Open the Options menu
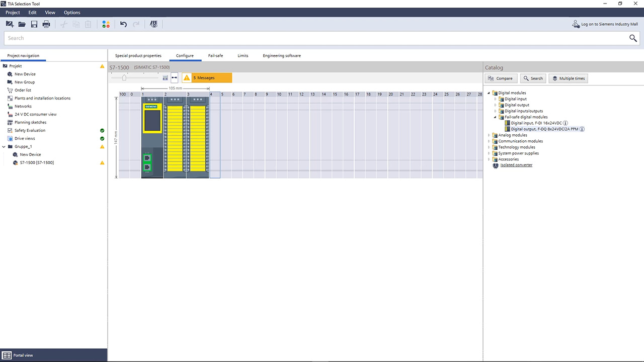Viewport: 644px width, 362px height. (x=72, y=13)
